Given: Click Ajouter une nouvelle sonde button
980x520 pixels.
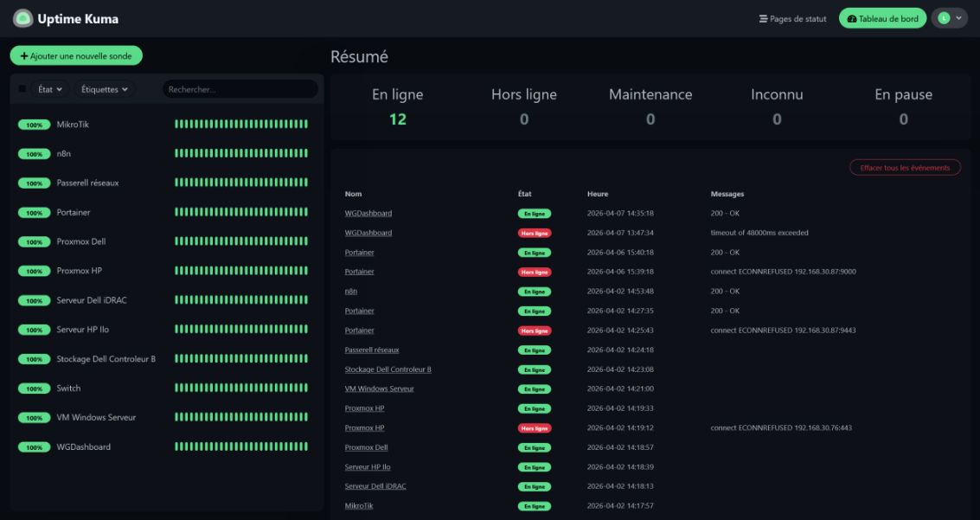Looking at the screenshot, I should pyautogui.click(x=76, y=55).
